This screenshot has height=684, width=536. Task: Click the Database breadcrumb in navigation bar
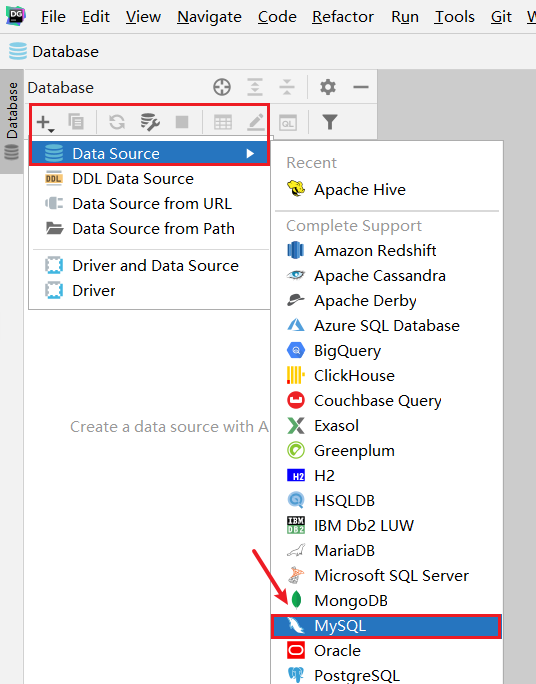point(54,51)
